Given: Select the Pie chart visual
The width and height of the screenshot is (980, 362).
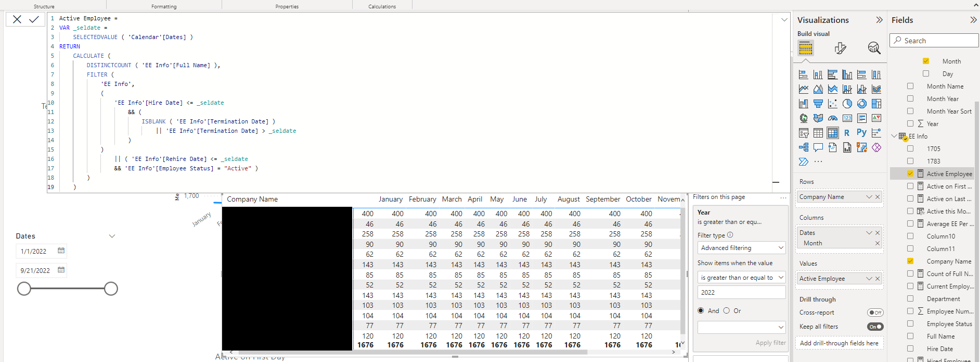Looking at the screenshot, I should pos(847,104).
